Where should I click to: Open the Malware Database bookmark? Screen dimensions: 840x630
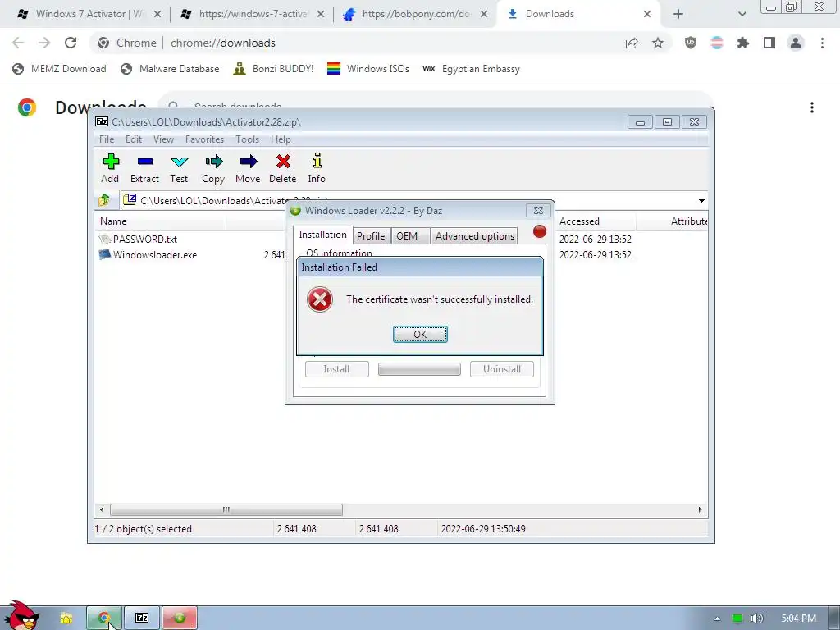pyautogui.click(x=171, y=69)
